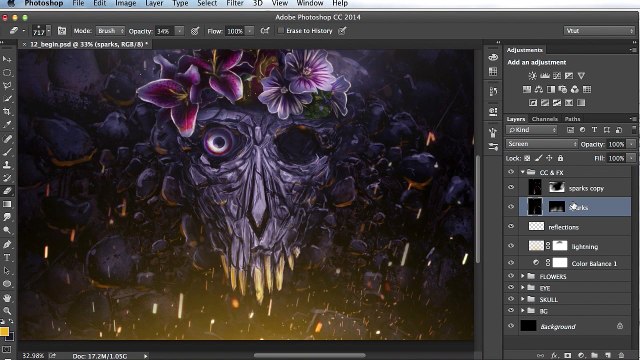
Task: Open the Filter menu
Action: pos(235,3)
